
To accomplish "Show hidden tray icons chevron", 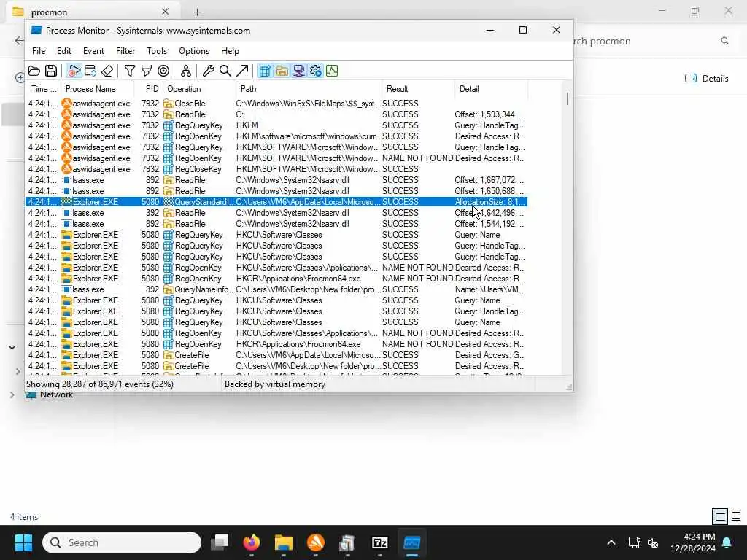I will [611, 542].
